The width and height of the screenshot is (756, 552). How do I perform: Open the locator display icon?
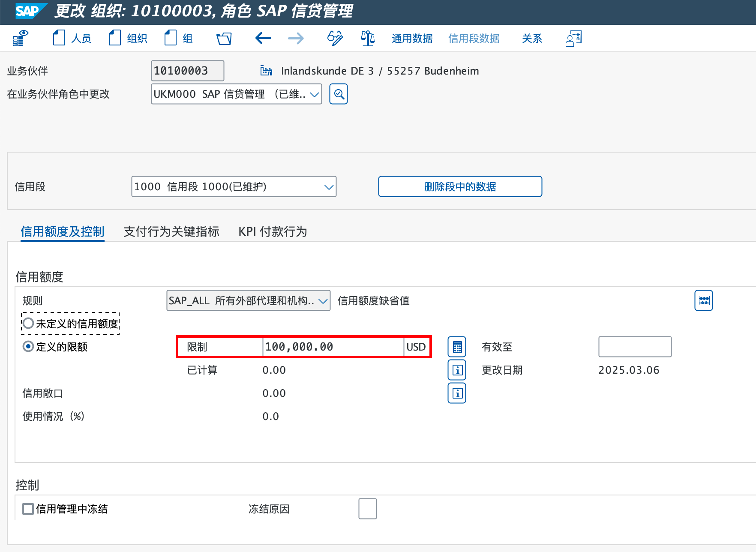20,39
